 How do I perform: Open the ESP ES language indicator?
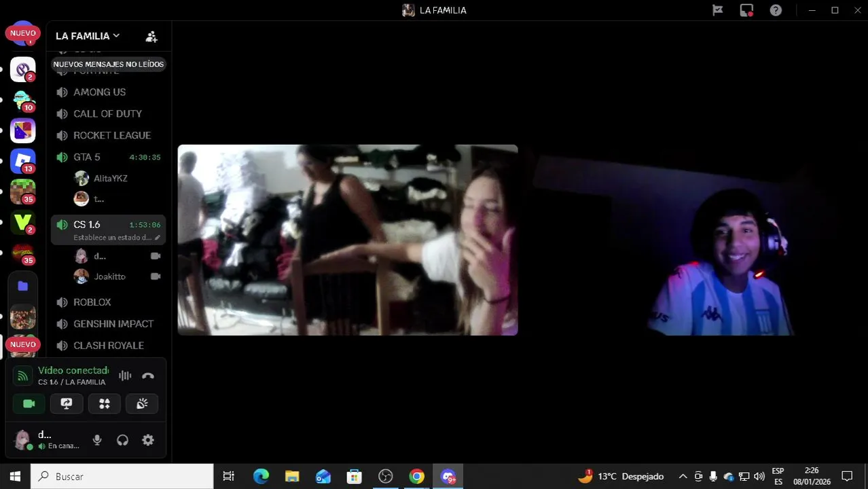coord(778,476)
